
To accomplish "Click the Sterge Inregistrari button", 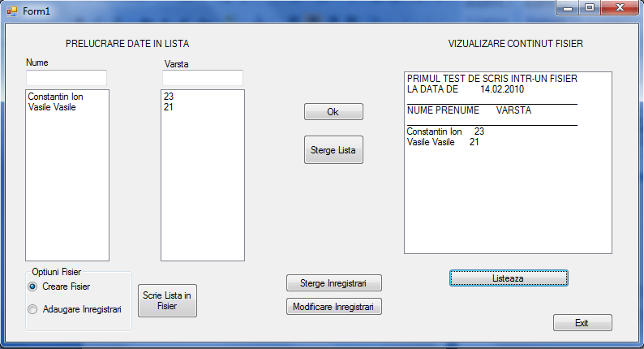I will point(334,283).
